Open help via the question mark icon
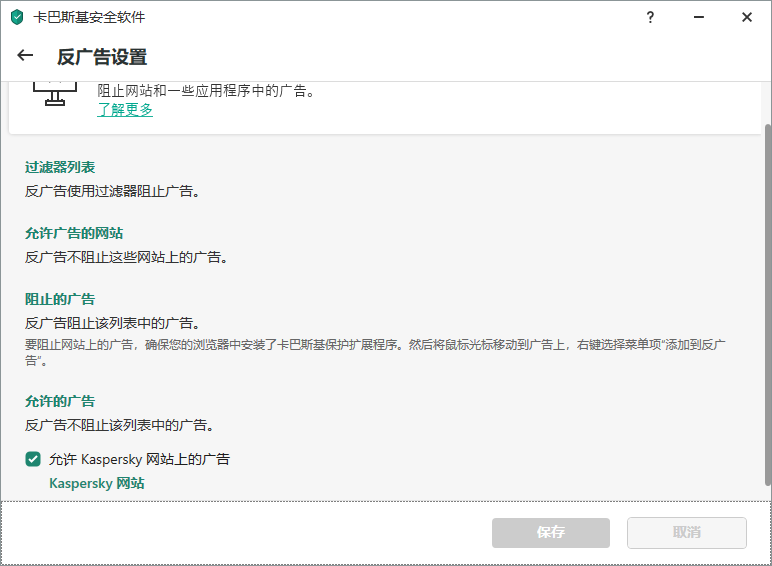 (x=650, y=17)
